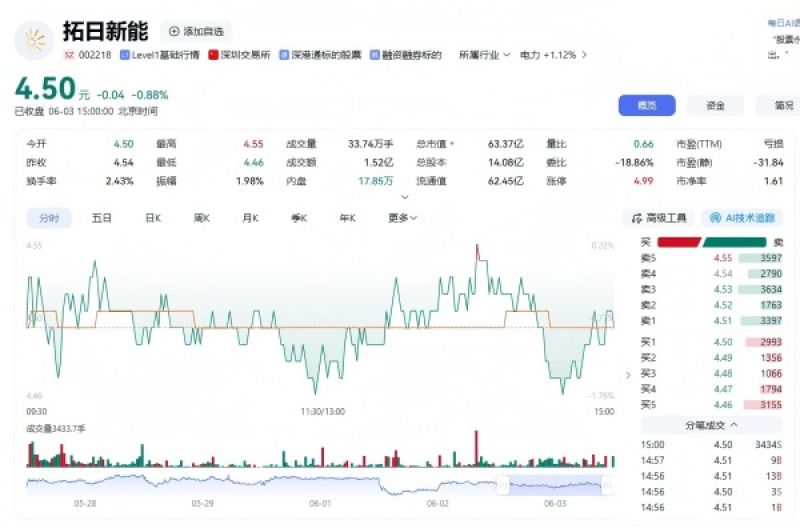Viewport: 800px width, 528px height.
Task: Click the 拓日新能 company logo icon
Action: coord(34,40)
